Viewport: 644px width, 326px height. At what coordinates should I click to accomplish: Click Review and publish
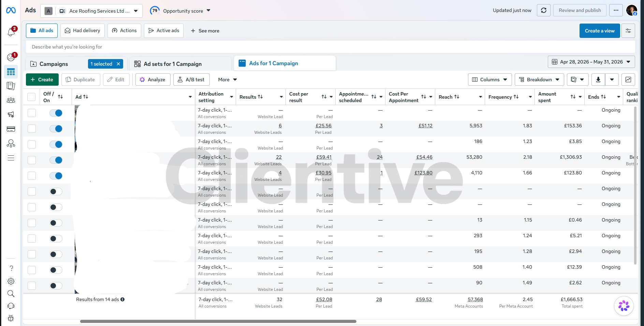580,10
